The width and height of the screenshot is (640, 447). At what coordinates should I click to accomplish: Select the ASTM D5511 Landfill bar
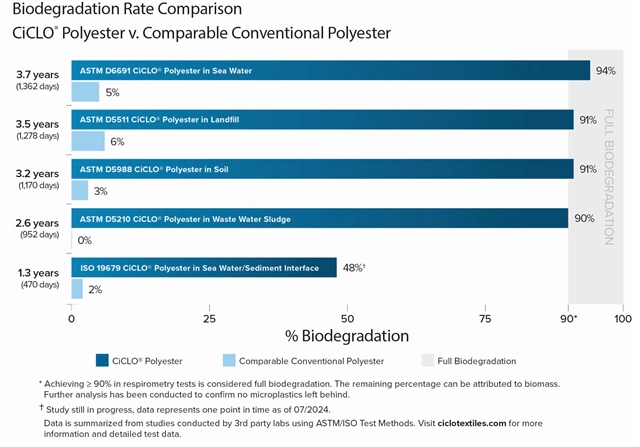point(322,120)
